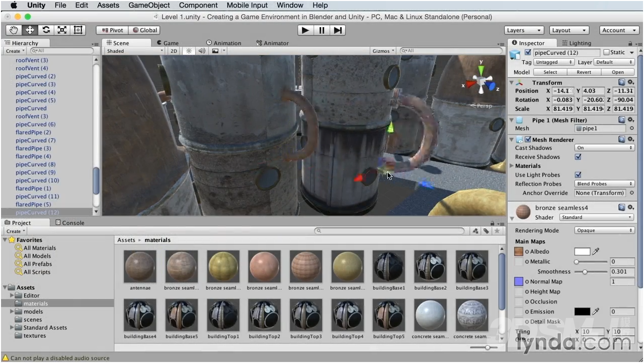Select the antennae material thumbnail

tap(140, 267)
